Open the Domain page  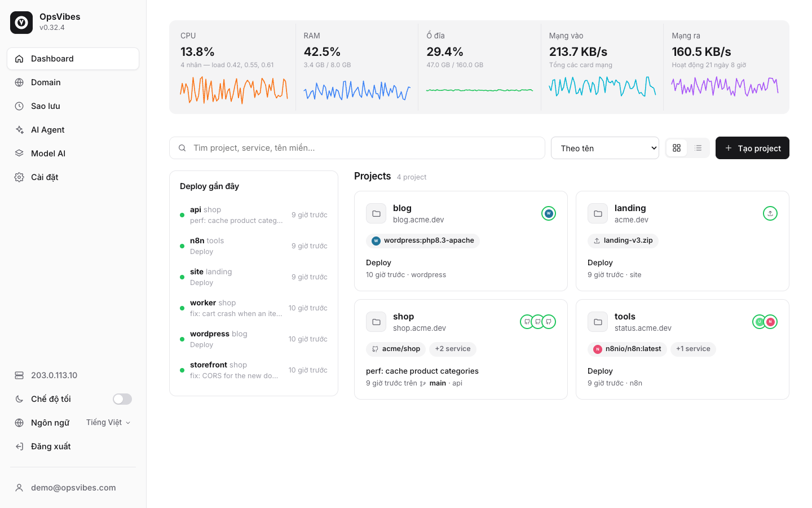73,82
